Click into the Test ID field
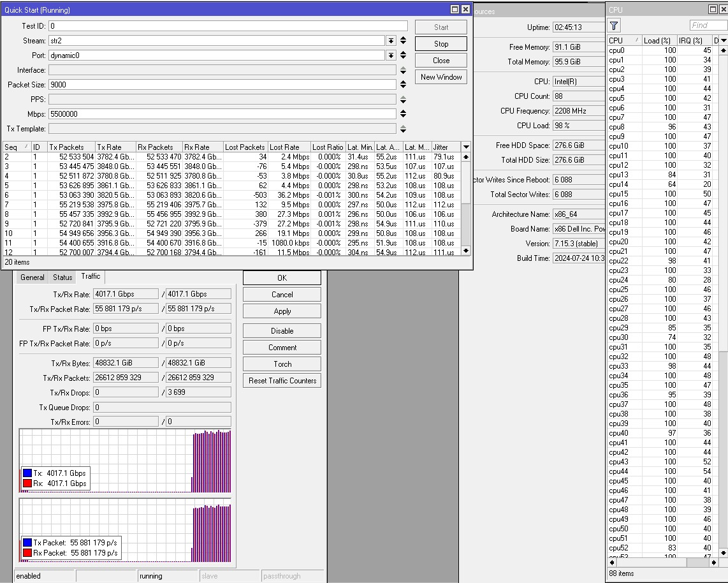 [x=228, y=26]
